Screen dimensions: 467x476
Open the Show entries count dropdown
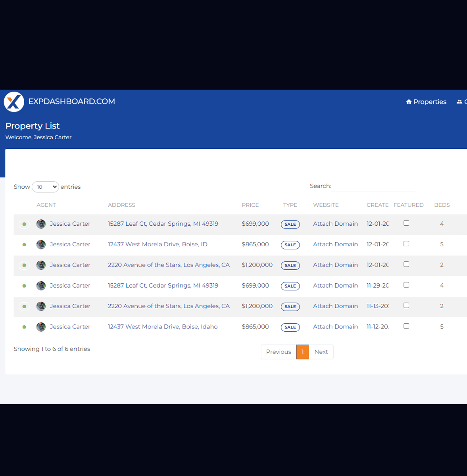45,187
